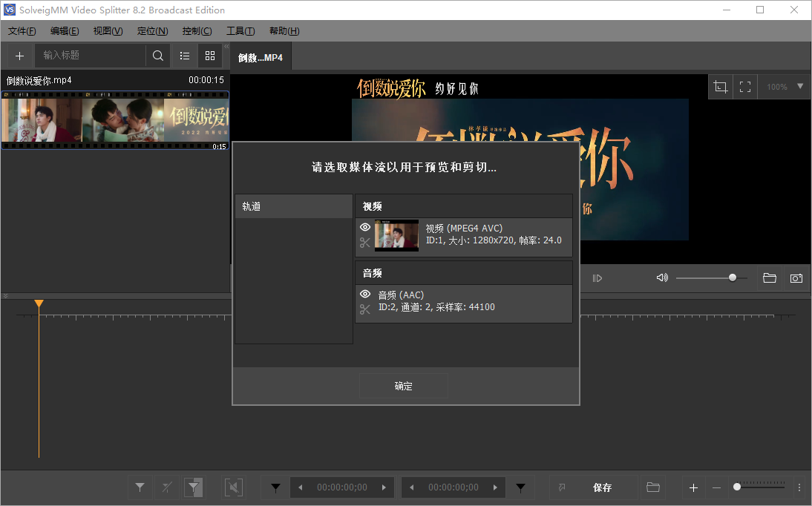Viewport: 812px width, 506px height.
Task: Click the scissors icon for the AAC audio stream
Action: pyautogui.click(x=365, y=309)
